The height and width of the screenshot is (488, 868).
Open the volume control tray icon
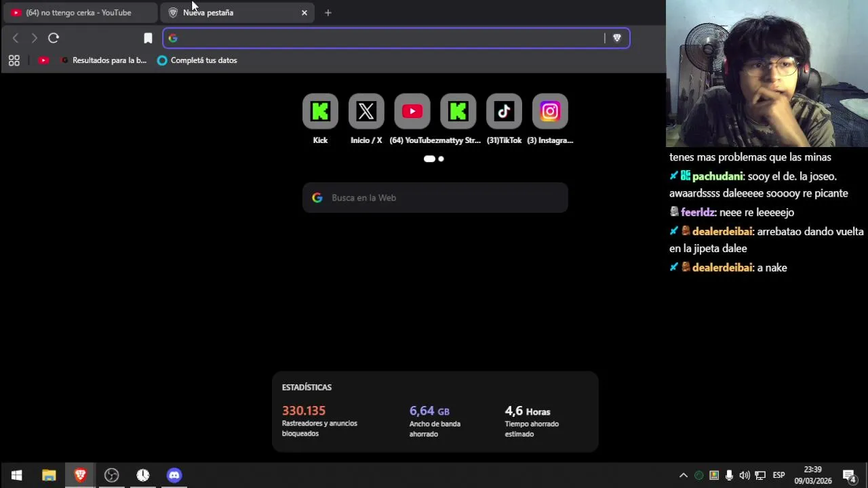click(745, 475)
